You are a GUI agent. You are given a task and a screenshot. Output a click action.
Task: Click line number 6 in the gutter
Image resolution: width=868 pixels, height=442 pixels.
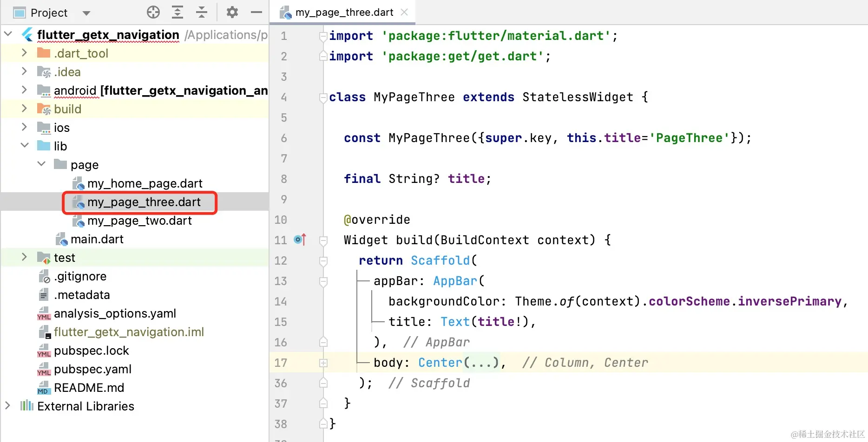[283, 138]
